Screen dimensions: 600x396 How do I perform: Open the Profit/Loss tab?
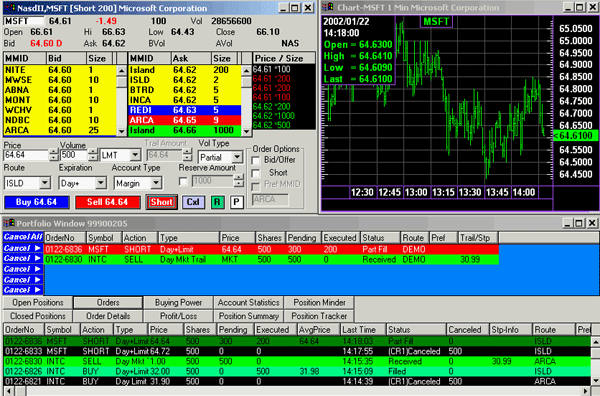[178, 316]
